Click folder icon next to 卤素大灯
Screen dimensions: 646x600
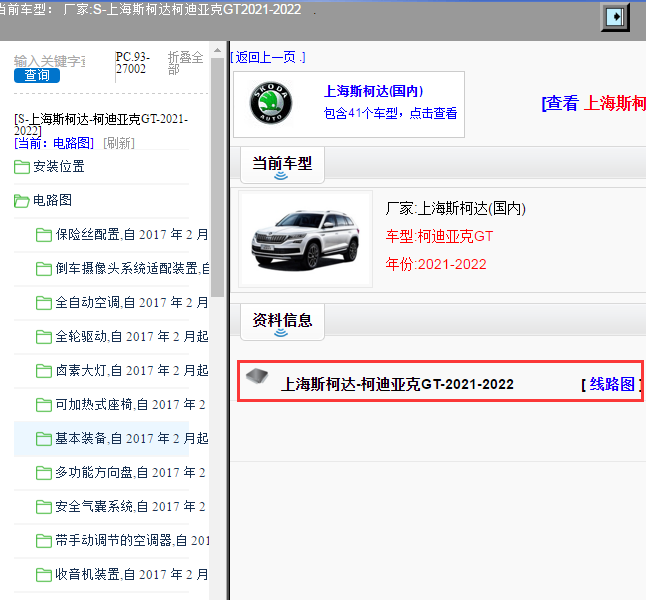pyautogui.click(x=44, y=371)
